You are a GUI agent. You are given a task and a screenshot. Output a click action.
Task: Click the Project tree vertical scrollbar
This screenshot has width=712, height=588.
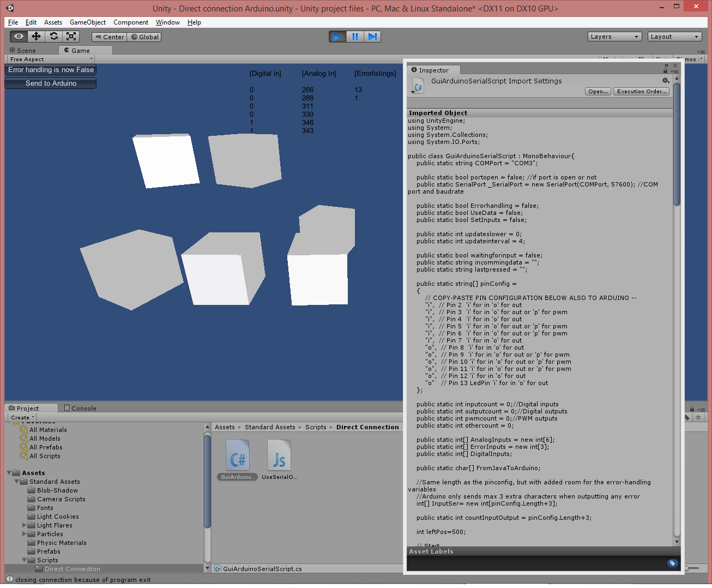tap(207, 481)
